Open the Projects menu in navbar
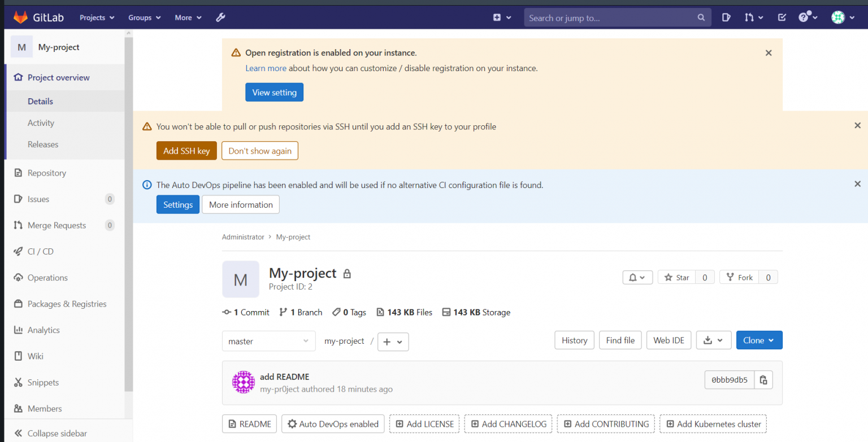Viewport: 868px width, 442px height. point(97,17)
